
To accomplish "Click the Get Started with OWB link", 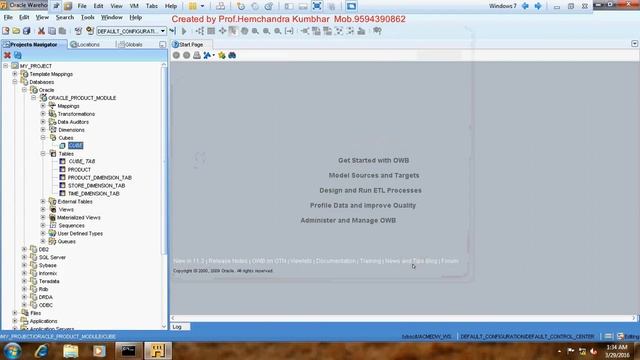I will tap(373, 160).
